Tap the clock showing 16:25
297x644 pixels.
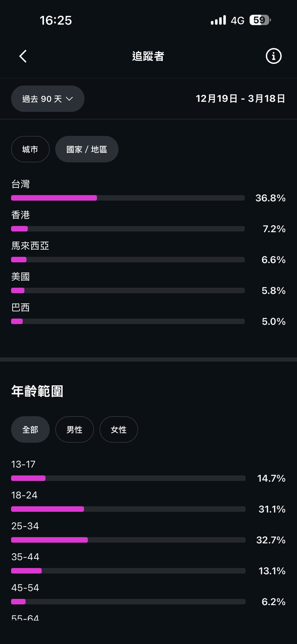click(x=56, y=20)
